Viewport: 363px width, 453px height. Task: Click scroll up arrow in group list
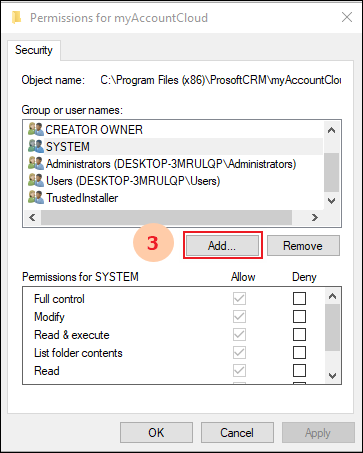(331, 130)
